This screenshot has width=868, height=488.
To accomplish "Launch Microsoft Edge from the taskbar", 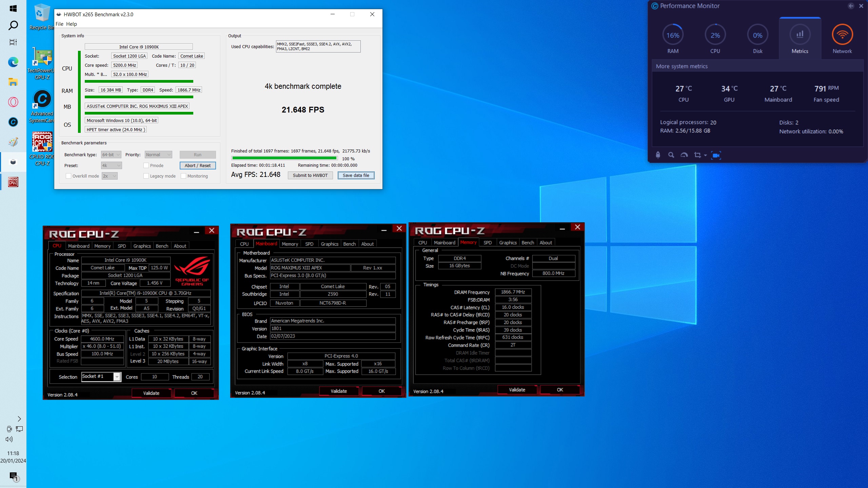I will click(13, 62).
